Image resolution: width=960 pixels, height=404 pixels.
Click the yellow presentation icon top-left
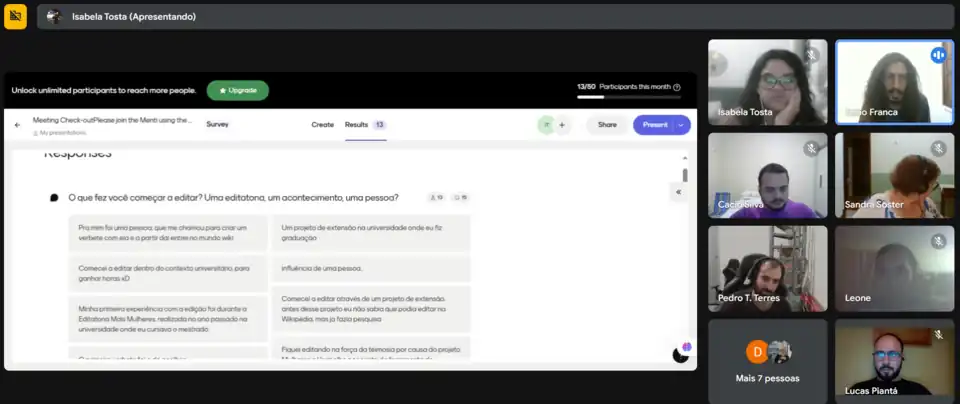15,16
